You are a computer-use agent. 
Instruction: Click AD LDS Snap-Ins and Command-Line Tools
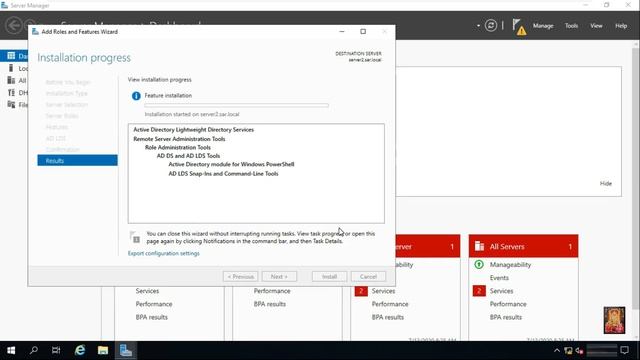(x=223, y=173)
